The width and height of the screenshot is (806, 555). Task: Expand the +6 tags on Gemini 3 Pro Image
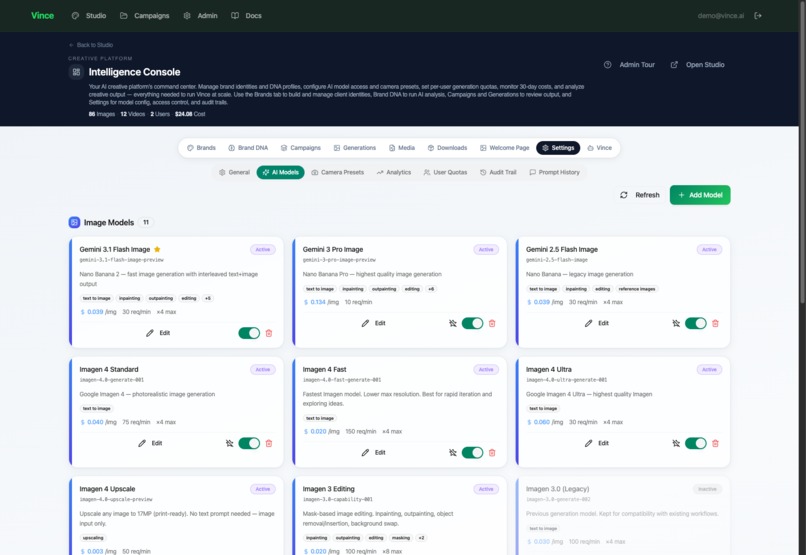click(431, 289)
